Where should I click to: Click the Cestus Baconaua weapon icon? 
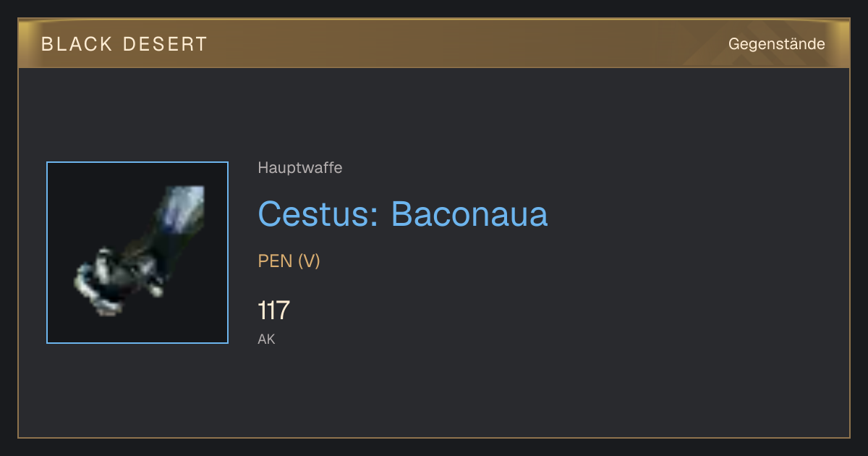[x=137, y=253]
